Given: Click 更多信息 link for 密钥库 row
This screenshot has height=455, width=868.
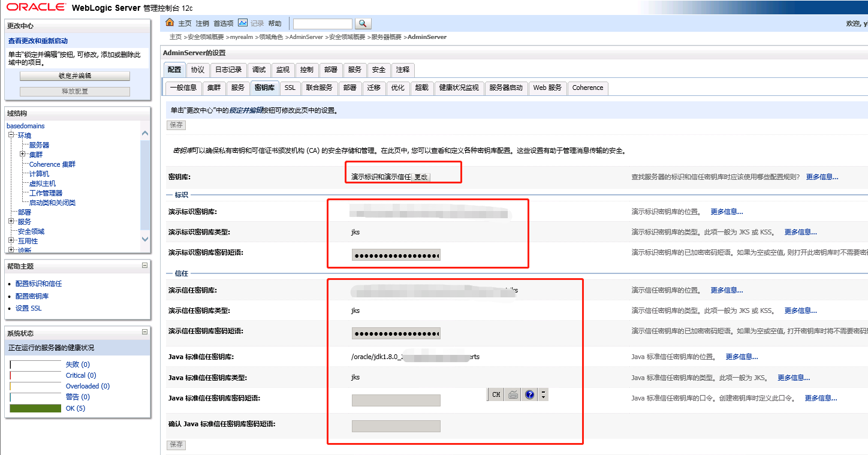Looking at the screenshot, I should point(822,177).
